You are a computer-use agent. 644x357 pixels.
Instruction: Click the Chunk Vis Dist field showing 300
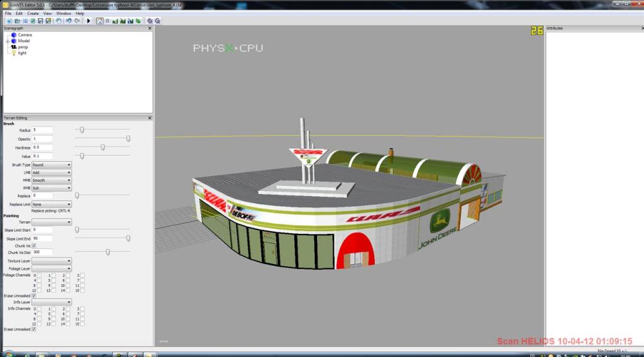tap(42, 253)
